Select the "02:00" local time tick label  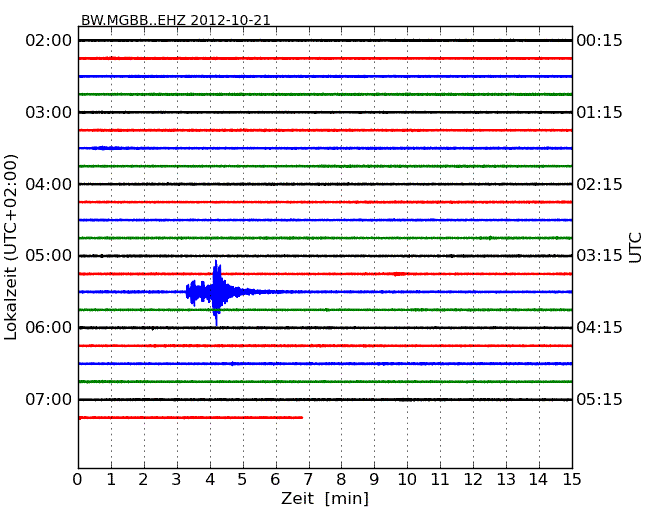(49, 41)
